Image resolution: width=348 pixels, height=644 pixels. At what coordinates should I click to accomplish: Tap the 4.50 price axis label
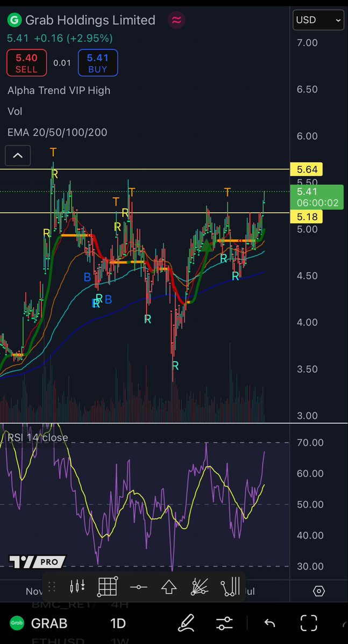tap(307, 275)
